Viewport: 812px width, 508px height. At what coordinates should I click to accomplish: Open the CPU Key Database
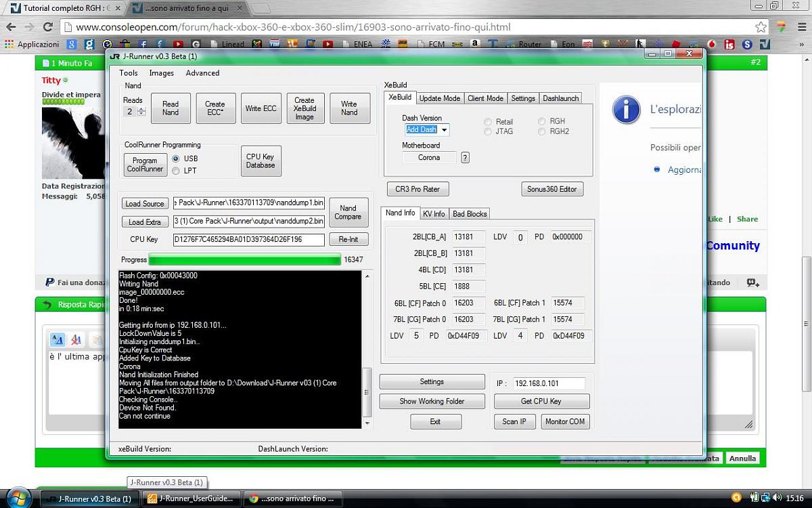261,161
